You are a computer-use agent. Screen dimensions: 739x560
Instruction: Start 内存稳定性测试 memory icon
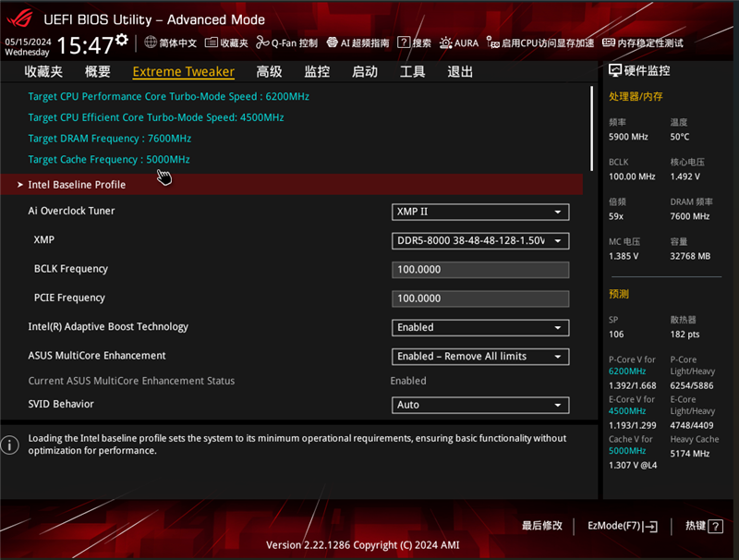609,43
